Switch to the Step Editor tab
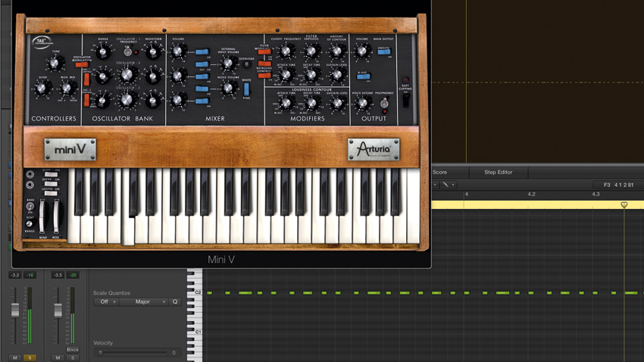The image size is (644, 362). [499, 173]
